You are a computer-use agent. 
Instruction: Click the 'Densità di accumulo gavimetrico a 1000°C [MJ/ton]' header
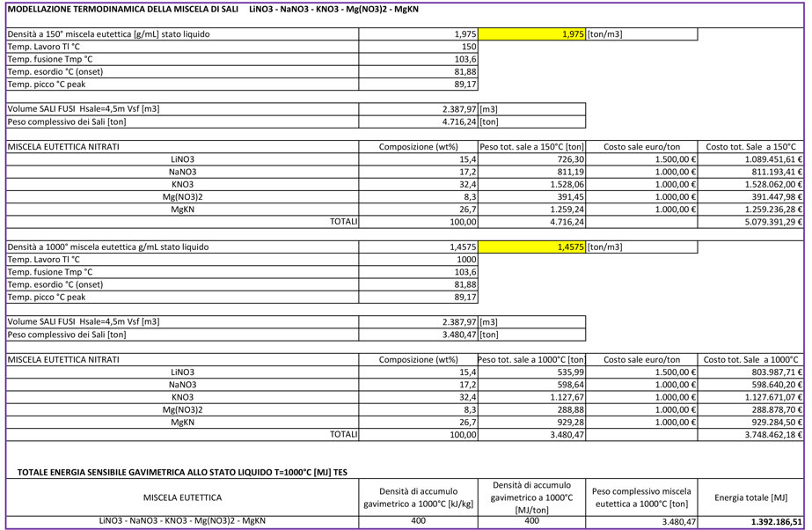coord(532,497)
